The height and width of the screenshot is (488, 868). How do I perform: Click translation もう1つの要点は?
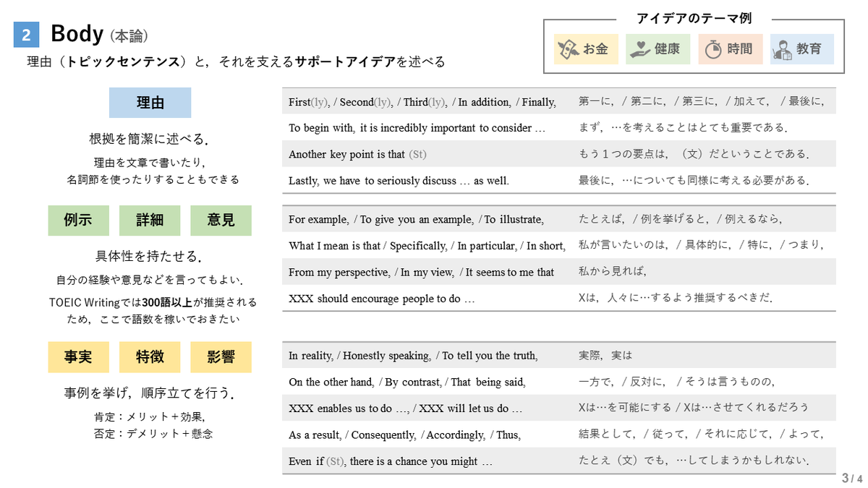(x=694, y=154)
